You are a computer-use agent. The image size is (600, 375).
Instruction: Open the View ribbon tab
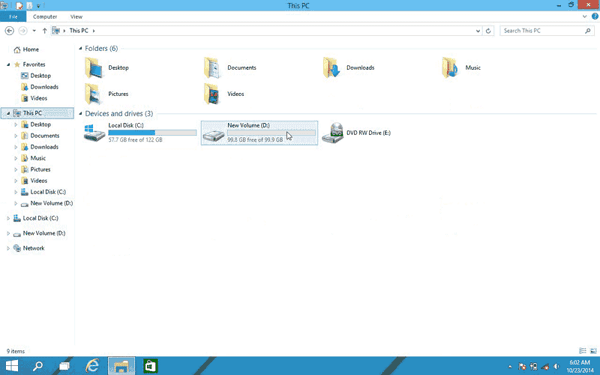pyautogui.click(x=76, y=16)
